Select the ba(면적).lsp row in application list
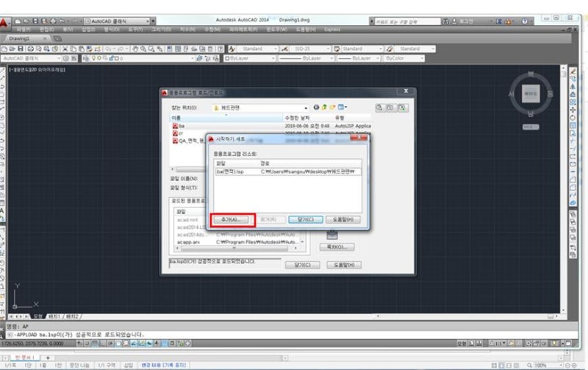588x370 pixels. [288, 171]
